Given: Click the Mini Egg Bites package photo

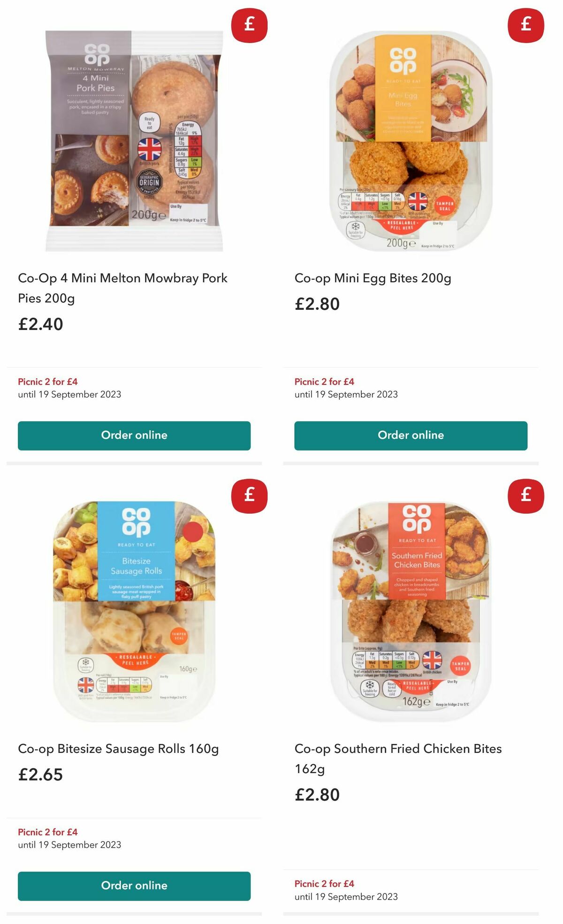Looking at the screenshot, I should coord(410,141).
